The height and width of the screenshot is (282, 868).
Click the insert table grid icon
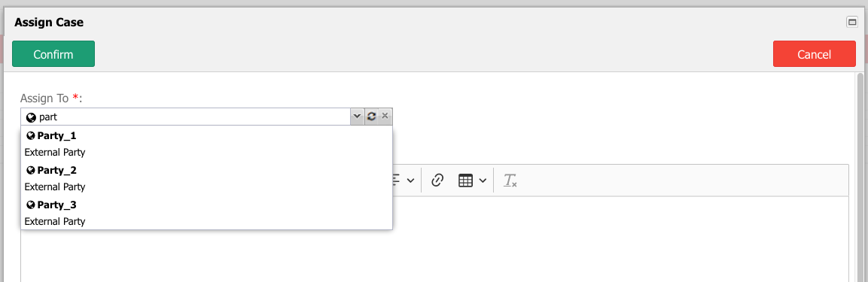(x=465, y=180)
